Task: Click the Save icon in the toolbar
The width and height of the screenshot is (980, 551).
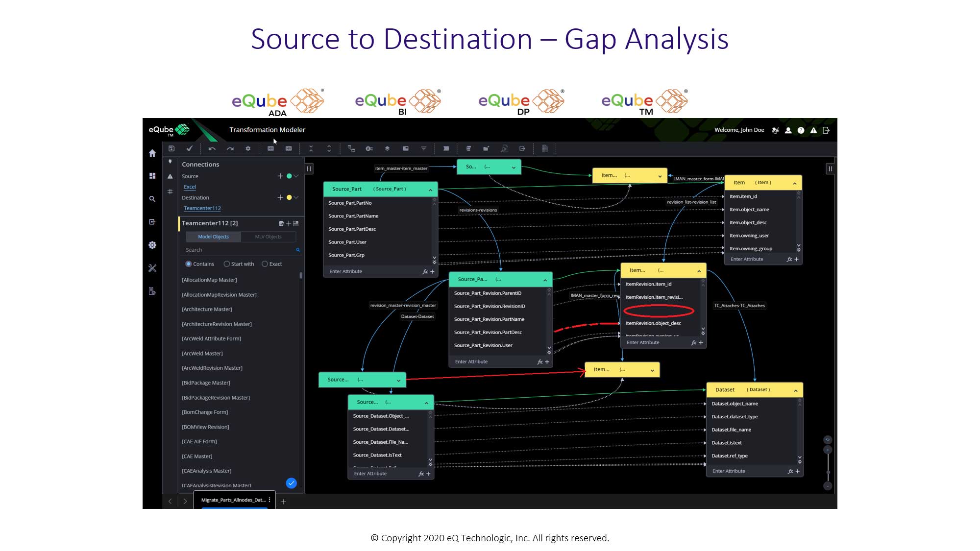Action: [171, 148]
